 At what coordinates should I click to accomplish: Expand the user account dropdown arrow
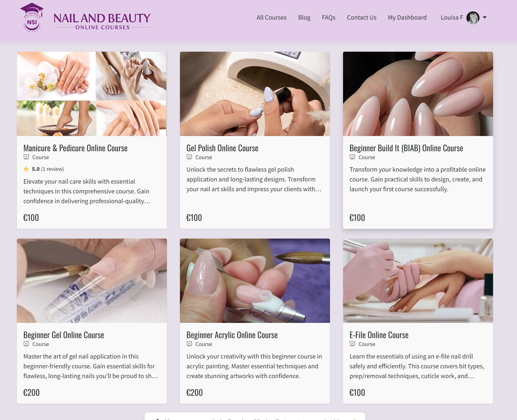(x=485, y=17)
